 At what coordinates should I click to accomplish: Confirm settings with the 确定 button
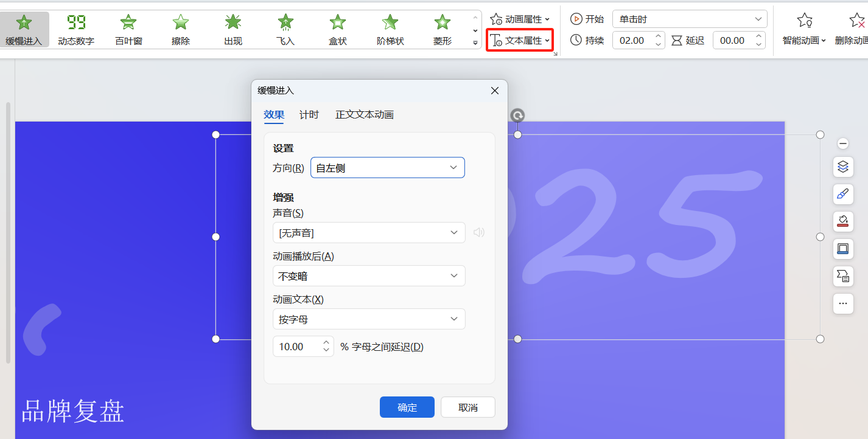click(407, 407)
